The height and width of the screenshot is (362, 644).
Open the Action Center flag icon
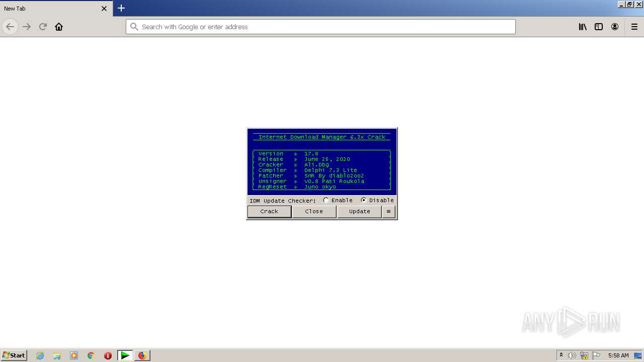point(596,355)
